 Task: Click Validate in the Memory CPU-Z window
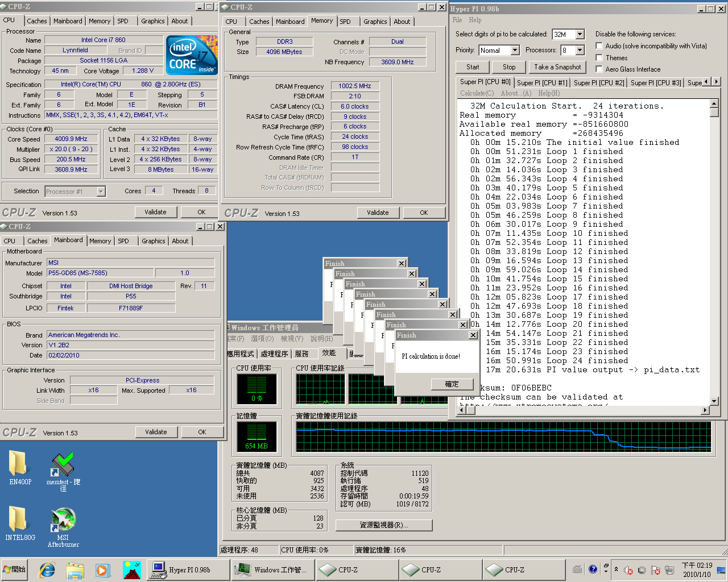378,213
